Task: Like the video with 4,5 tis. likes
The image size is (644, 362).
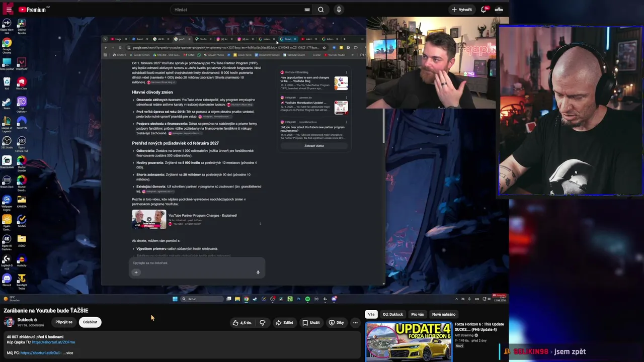Action: click(x=242, y=323)
